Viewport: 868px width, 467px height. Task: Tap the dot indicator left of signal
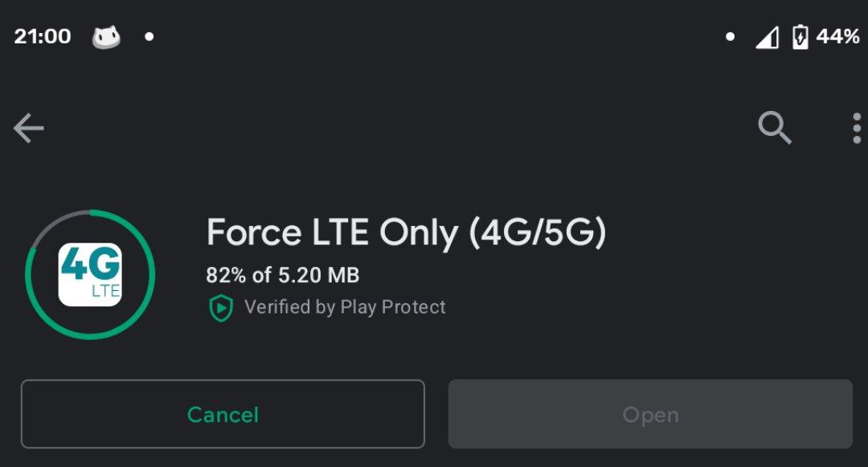tap(730, 37)
